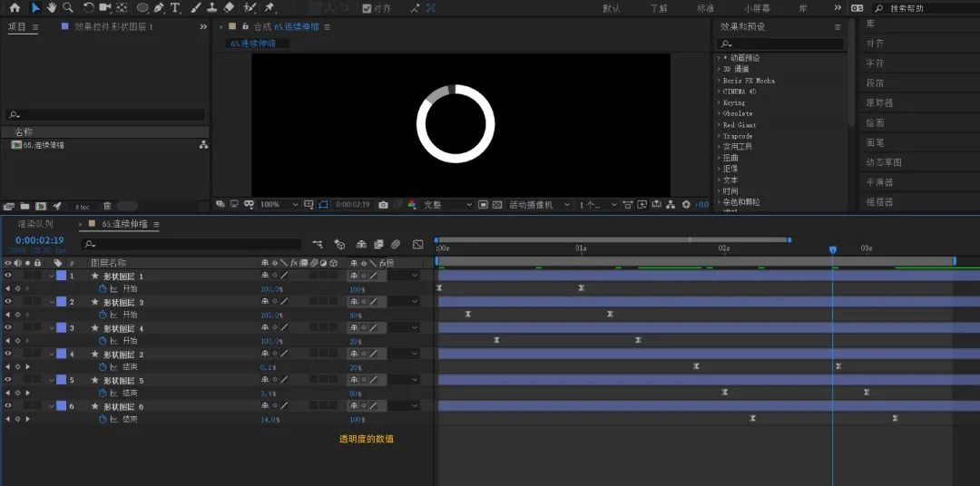Select the 标准 workspace
The width and height of the screenshot is (980, 486).
tap(705, 8)
